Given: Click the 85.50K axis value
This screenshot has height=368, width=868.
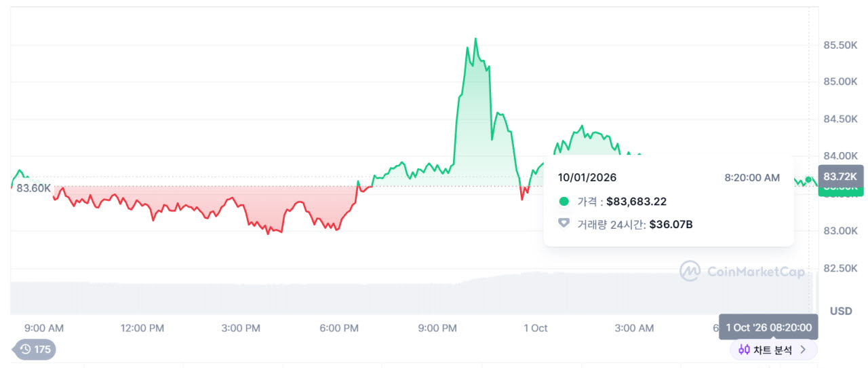Looking at the screenshot, I should [x=840, y=45].
